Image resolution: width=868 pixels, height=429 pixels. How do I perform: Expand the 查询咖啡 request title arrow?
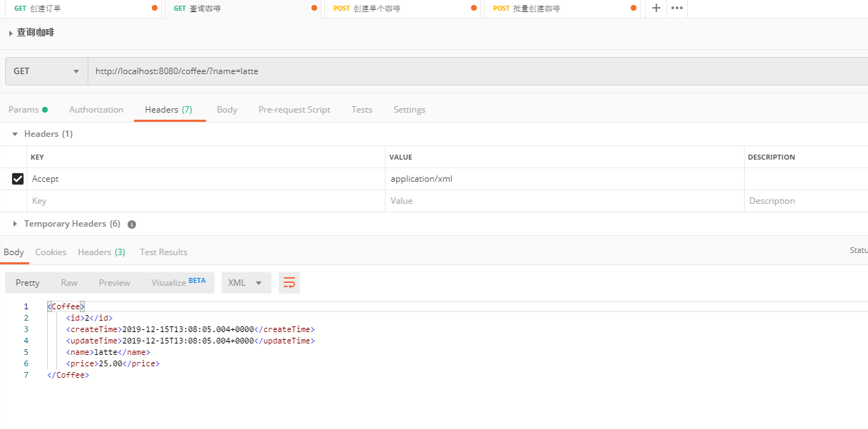pos(11,33)
